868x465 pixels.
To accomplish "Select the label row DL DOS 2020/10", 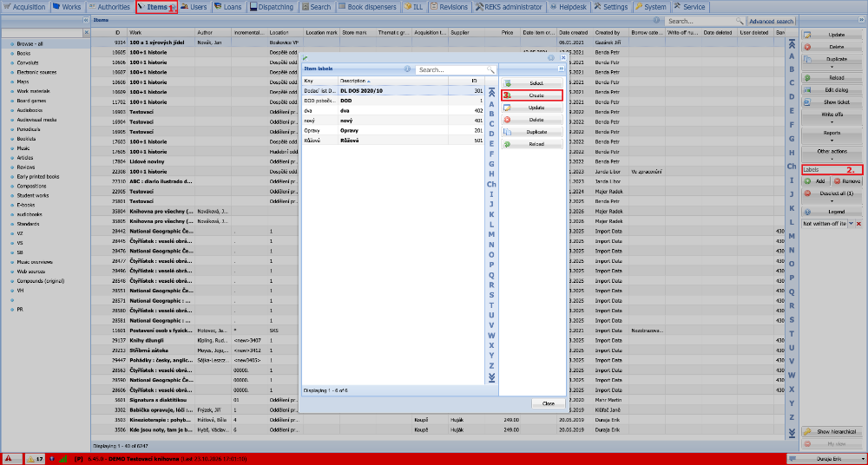I will point(392,91).
